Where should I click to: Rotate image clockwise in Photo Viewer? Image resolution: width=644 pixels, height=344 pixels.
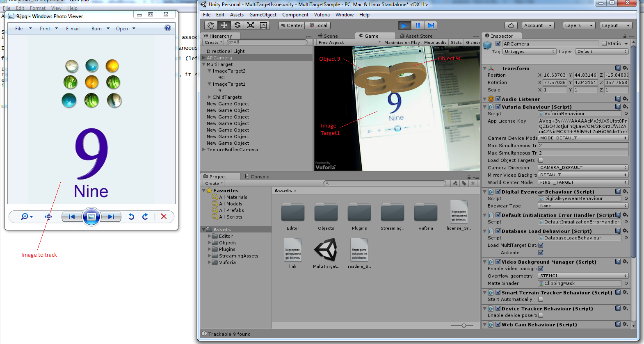[x=145, y=216]
